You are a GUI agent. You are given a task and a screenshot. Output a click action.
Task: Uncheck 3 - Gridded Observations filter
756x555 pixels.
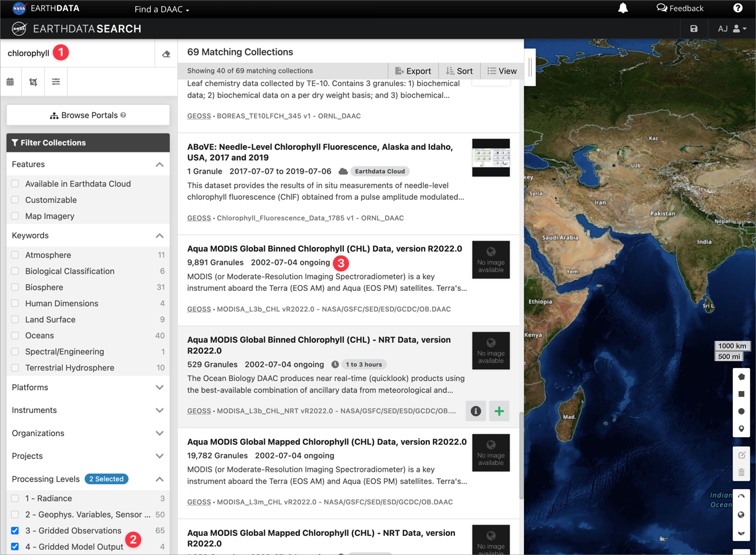coord(16,531)
